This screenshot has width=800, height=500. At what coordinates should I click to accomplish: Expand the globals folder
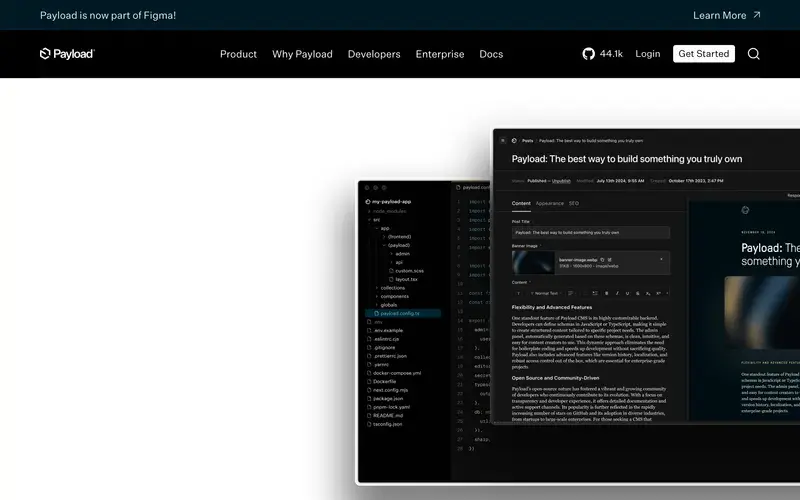(x=386, y=305)
